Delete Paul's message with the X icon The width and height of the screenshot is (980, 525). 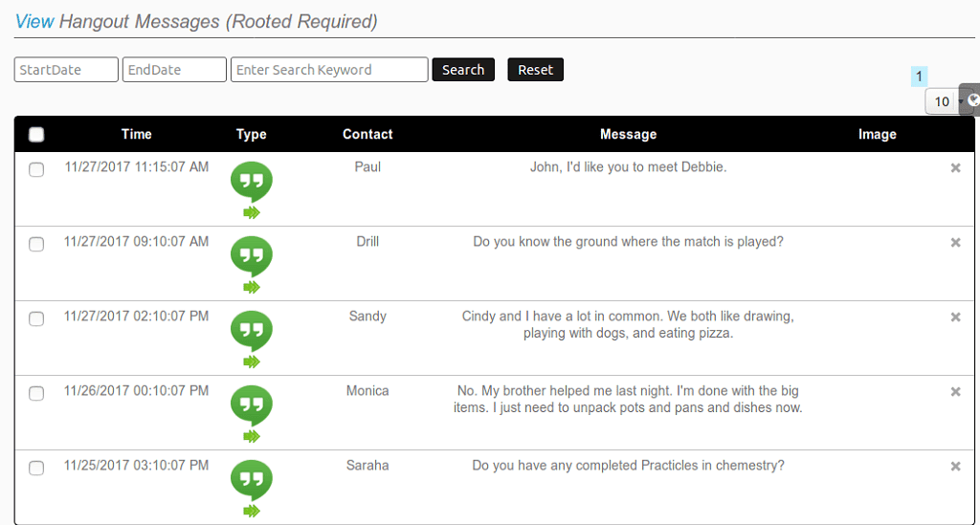(x=955, y=167)
